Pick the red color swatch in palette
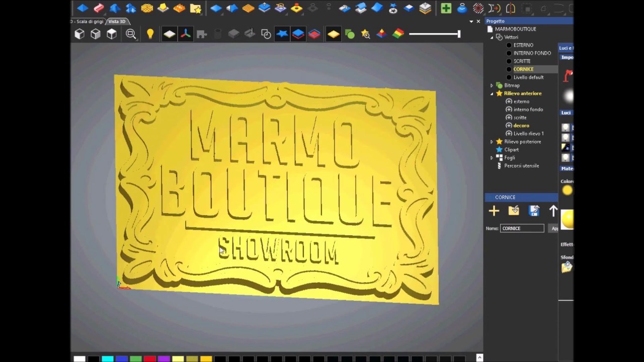Screen dimensions: 644x362 point(149,358)
